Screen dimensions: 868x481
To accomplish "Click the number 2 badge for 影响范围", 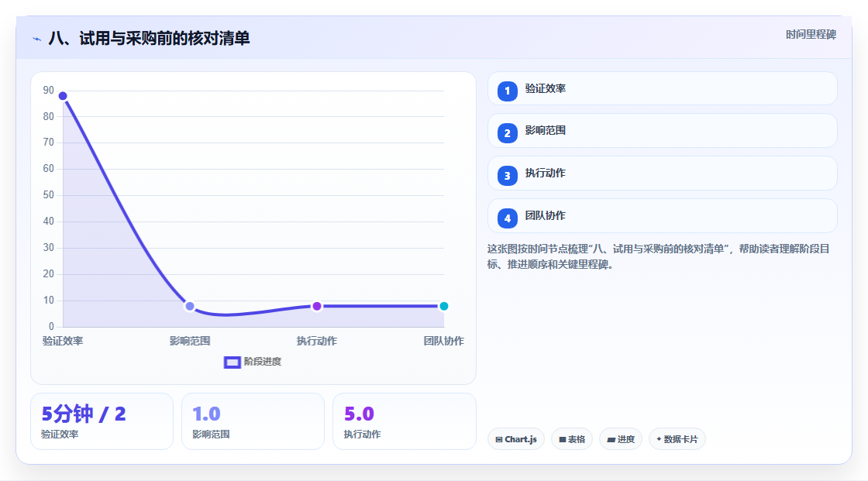I will [x=507, y=133].
